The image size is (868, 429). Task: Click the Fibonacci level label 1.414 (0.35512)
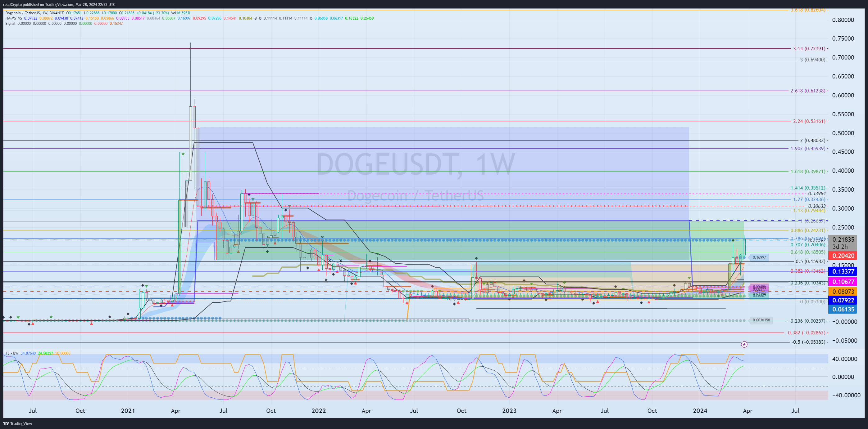click(x=808, y=188)
